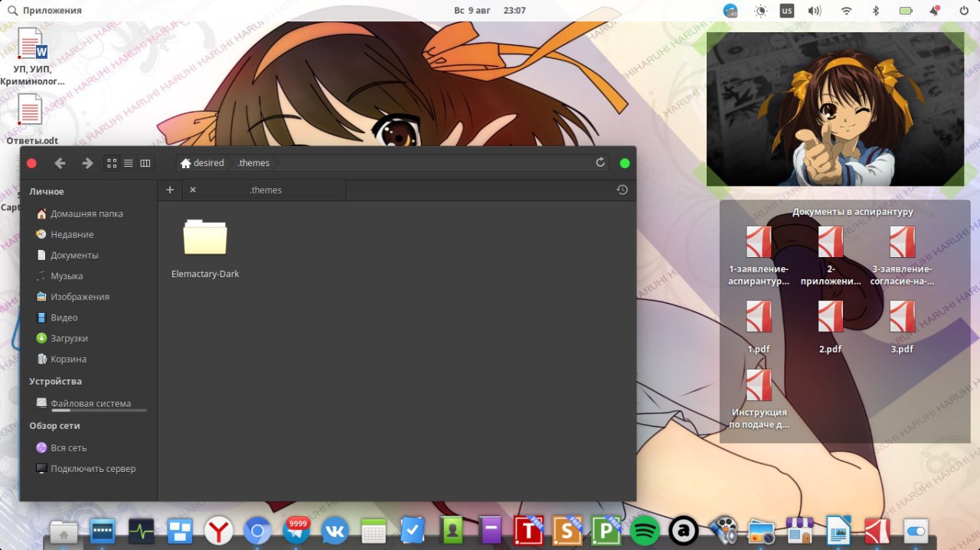This screenshot has height=550, width=980.
Task: Open 1.pdf in documents widget
Action: tap(759, 327)
